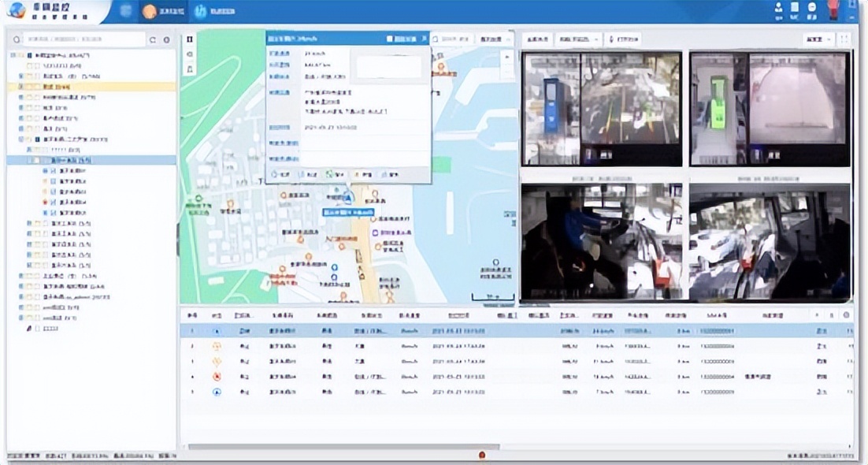Enable the map-follow checkbox in the vehicle popup header
Viewport: 868px width, 465px height.
click(x=389, y=37)
